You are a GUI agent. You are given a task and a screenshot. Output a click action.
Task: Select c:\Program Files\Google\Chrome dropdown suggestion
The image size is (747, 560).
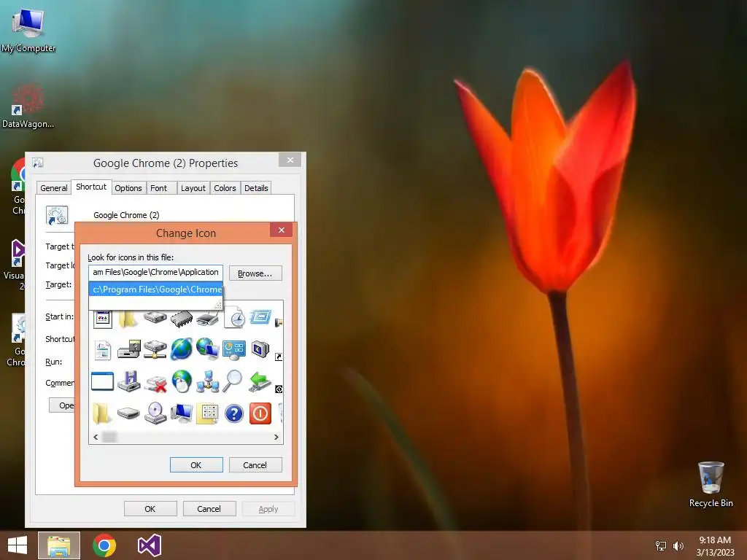click(x=156, y=289)
